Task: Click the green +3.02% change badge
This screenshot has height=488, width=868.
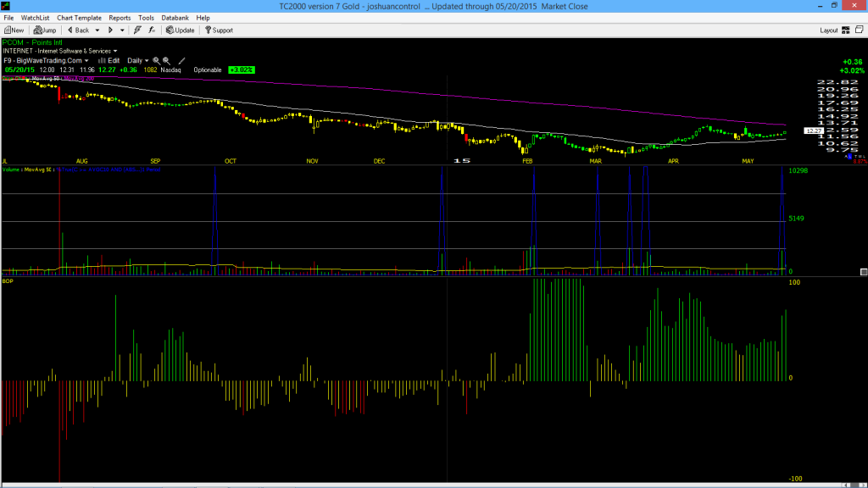Action: click(x=242, y=70)
